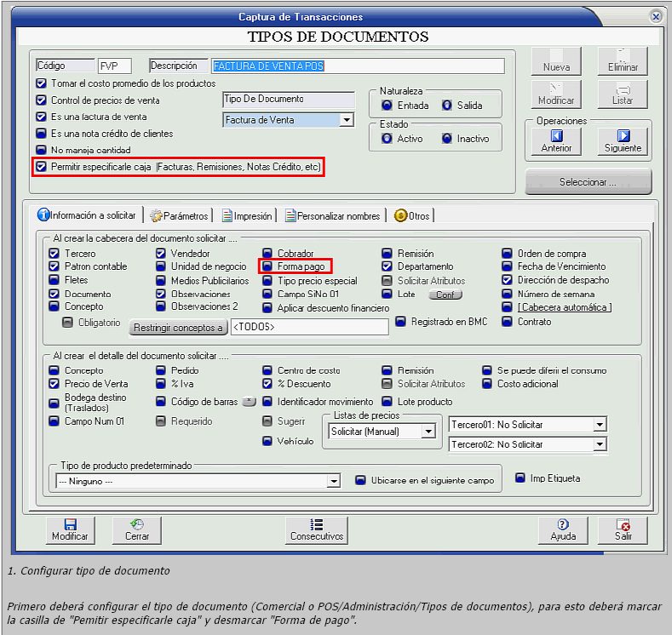Click the Listar printer button
This screenshot has height=635, width=672.
[x=623, y=94]
